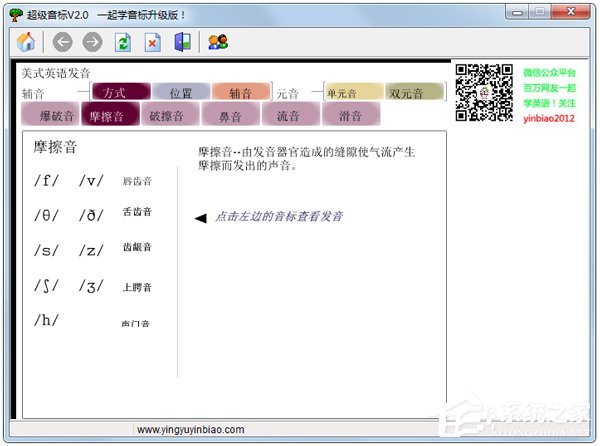Click the 辅音 row label at left
Screen dimensions: 600x446
pos(33,94)
